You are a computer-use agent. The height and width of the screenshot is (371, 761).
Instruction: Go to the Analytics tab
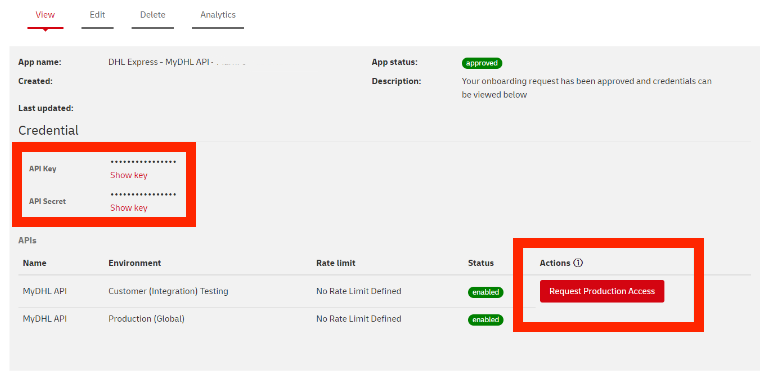click(x=218, y=15)
